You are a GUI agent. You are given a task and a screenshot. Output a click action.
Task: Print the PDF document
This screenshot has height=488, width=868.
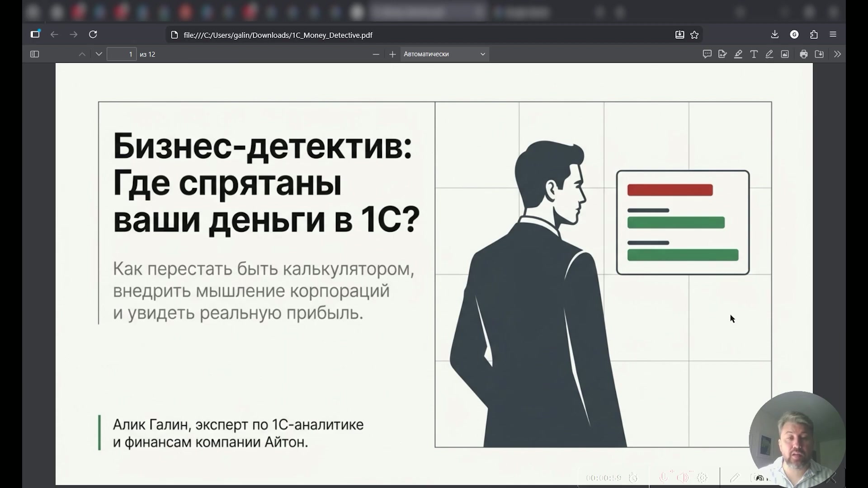coord(803,54)
